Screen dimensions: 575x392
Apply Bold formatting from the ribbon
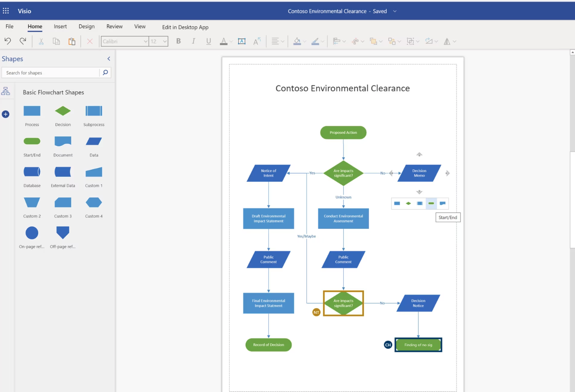pyautogui.click(x=178, y=41)
